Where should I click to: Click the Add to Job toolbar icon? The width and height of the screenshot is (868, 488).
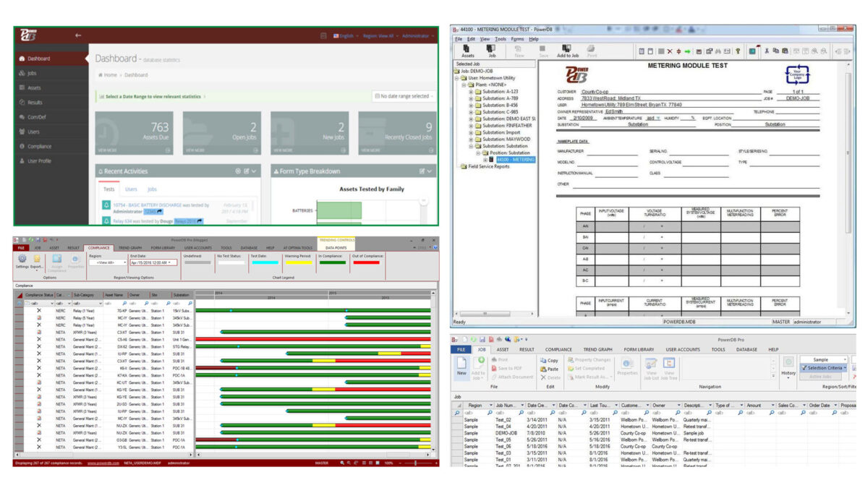(x=568, y=49)
